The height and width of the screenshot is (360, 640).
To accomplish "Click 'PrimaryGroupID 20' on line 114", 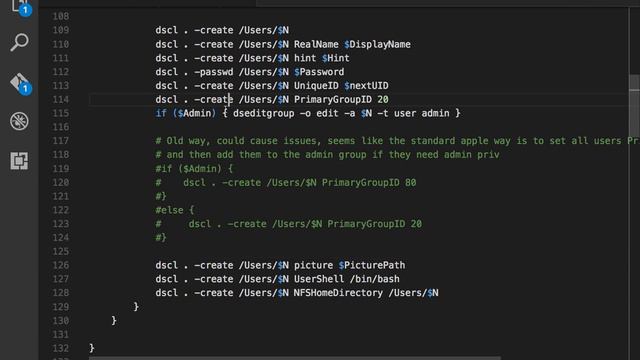I will pos(341,100).
